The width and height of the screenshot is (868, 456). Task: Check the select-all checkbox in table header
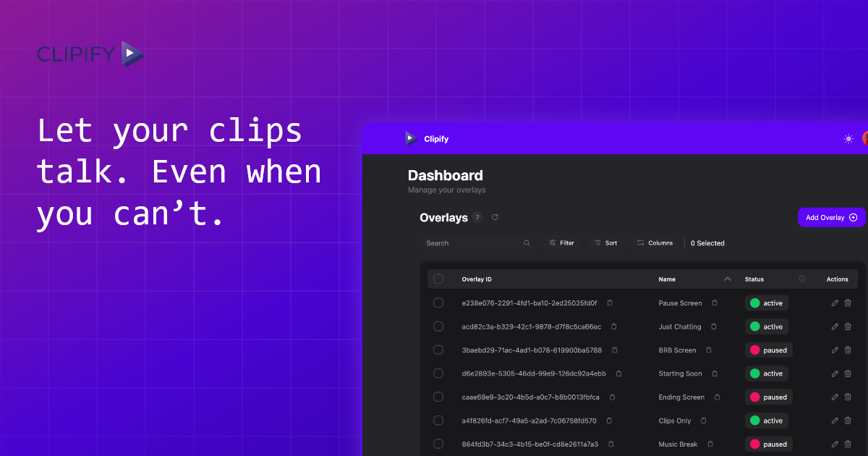pos(438,279)
